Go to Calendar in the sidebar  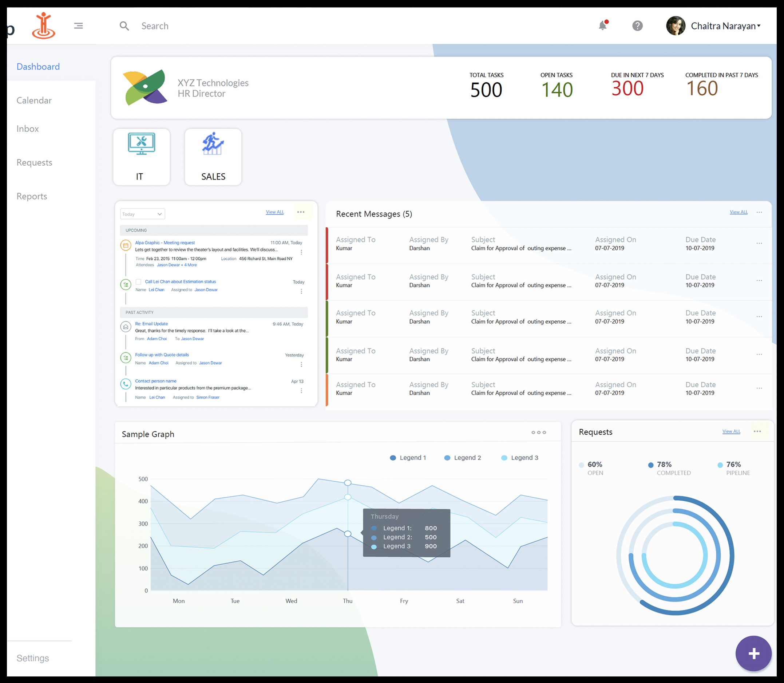coord(34,100)
